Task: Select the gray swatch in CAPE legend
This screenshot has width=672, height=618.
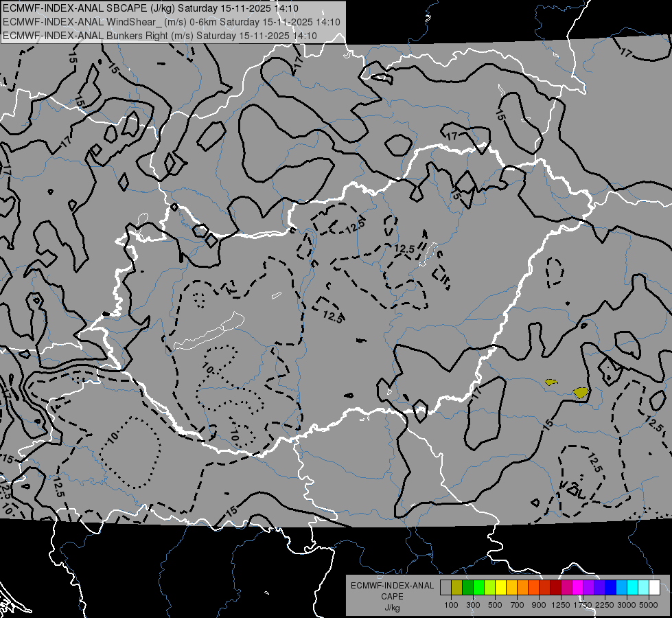Action: coord(445,588)
